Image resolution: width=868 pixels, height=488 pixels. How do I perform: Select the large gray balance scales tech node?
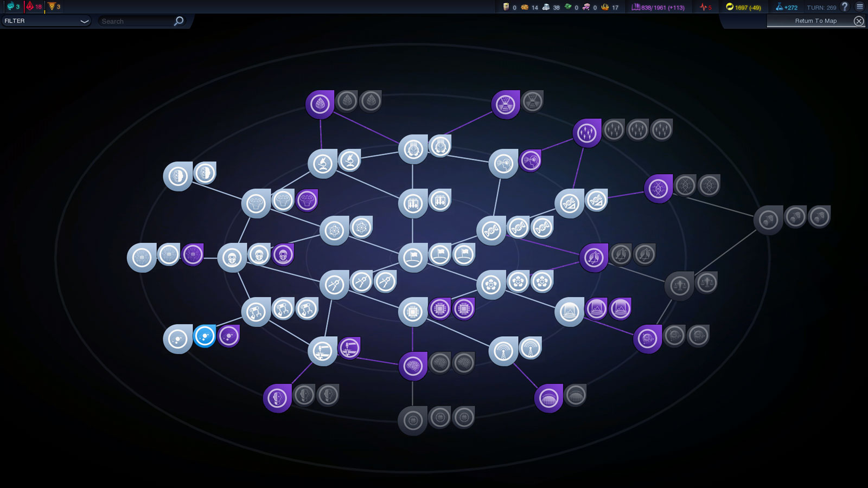(x=679, y=286)
